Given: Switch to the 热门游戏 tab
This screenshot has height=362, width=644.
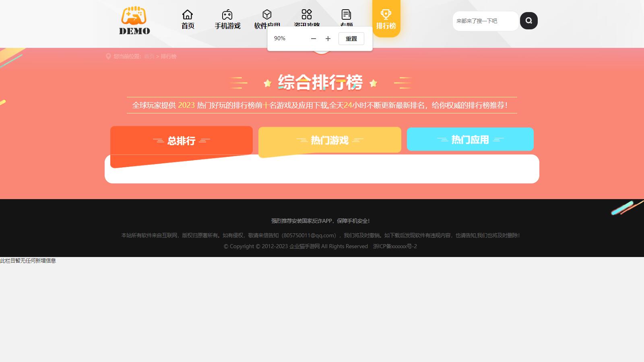Looking at the screenshot, I should coord(330,140).
